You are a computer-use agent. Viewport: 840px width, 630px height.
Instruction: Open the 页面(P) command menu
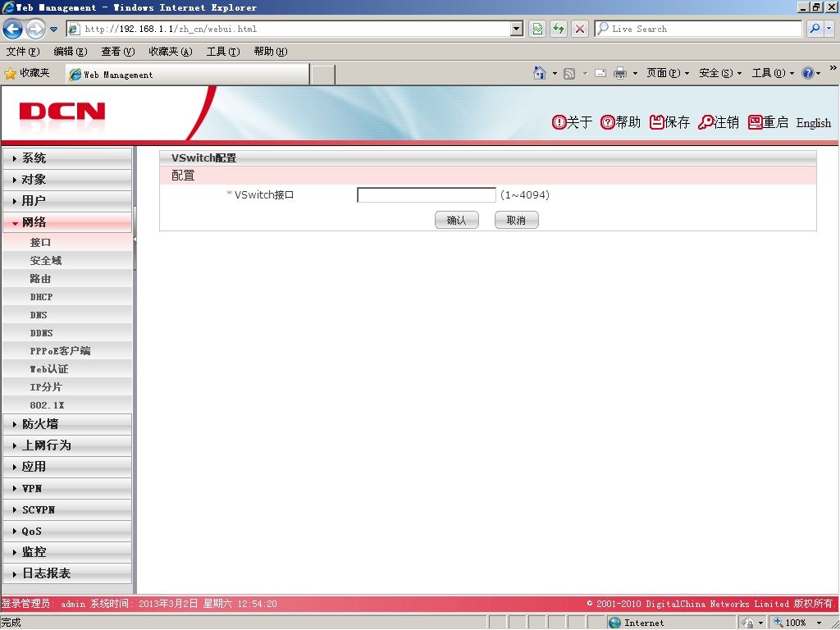668,73
